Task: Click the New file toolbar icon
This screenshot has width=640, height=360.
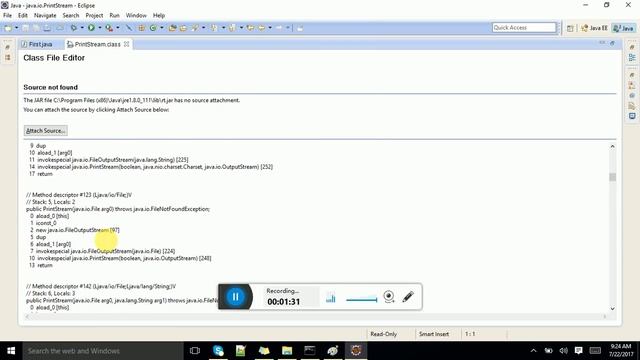Action: 8,28
